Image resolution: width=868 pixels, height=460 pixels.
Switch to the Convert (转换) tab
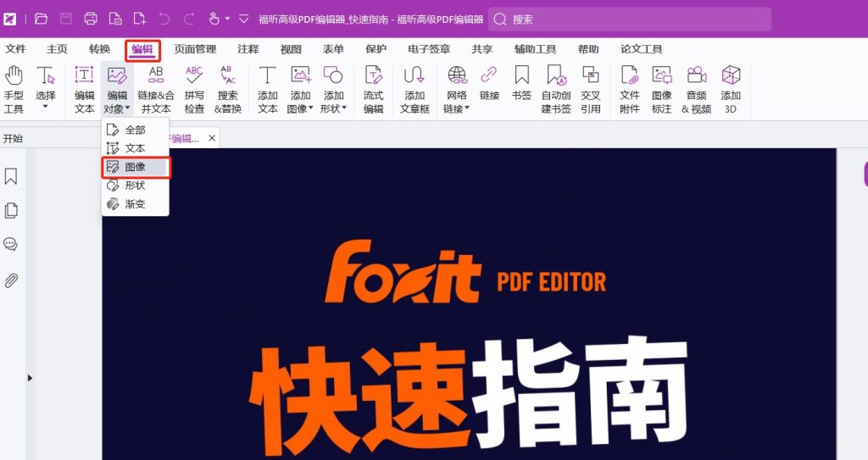point(100,49)
